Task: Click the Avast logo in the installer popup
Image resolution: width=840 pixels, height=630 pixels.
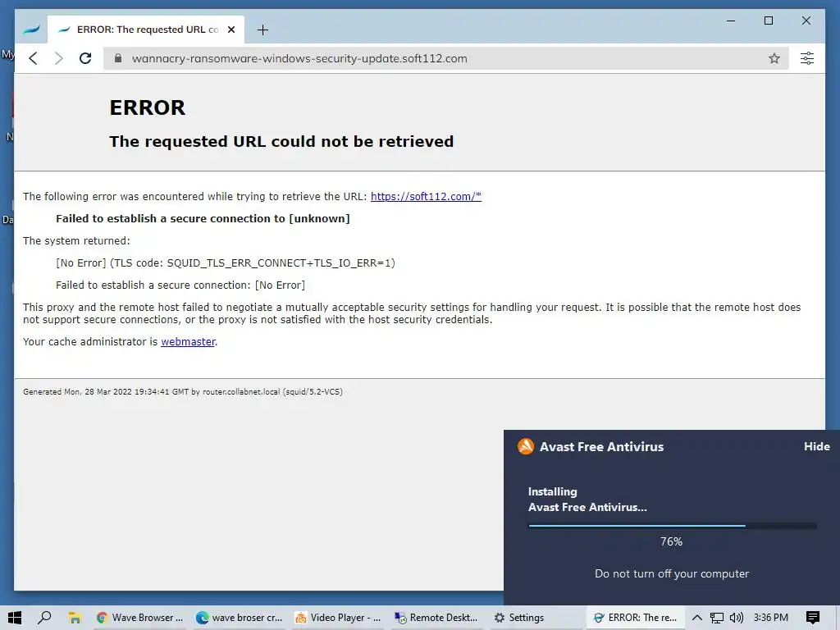Action: 526,446
